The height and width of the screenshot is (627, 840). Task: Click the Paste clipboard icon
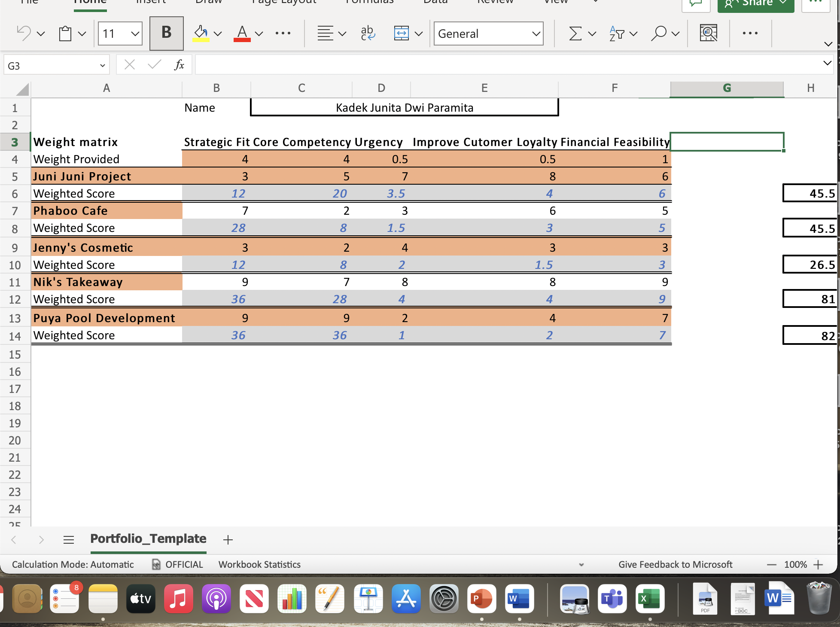tap(64, 33)
